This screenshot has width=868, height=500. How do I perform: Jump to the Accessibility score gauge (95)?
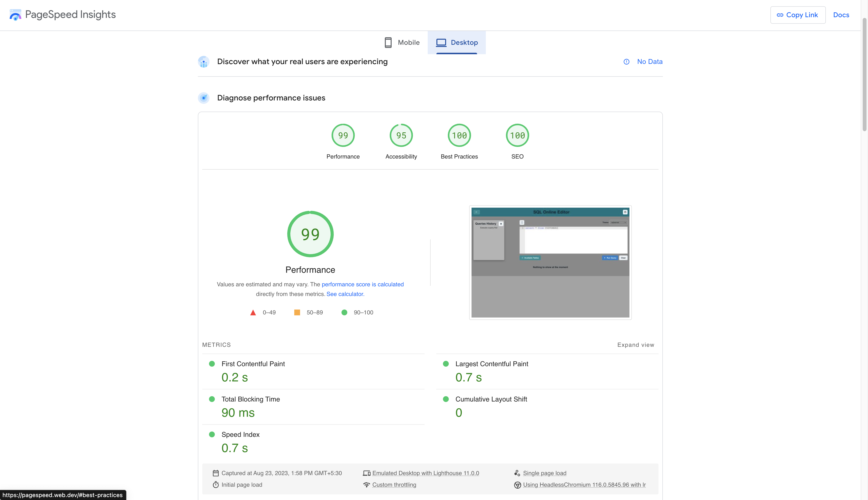pos(401,135)
